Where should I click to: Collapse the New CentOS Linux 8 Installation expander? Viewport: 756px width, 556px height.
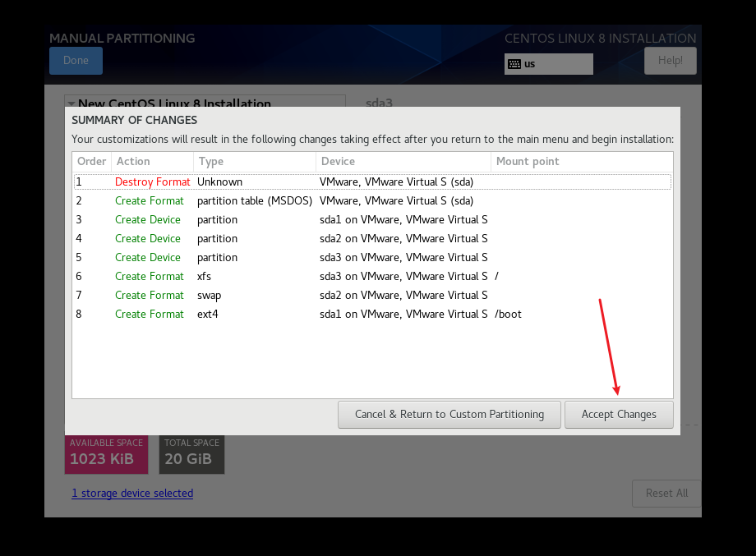tap(71, 103)
